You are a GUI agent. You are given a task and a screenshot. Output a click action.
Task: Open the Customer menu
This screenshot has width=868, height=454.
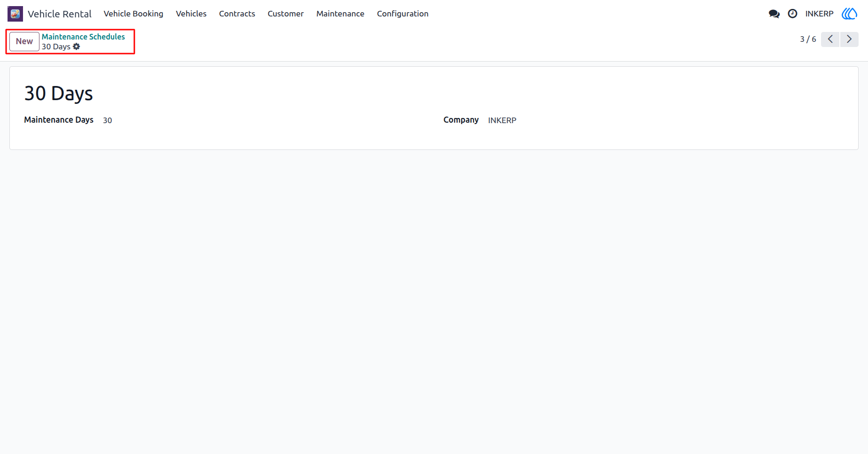pos(286,14)
